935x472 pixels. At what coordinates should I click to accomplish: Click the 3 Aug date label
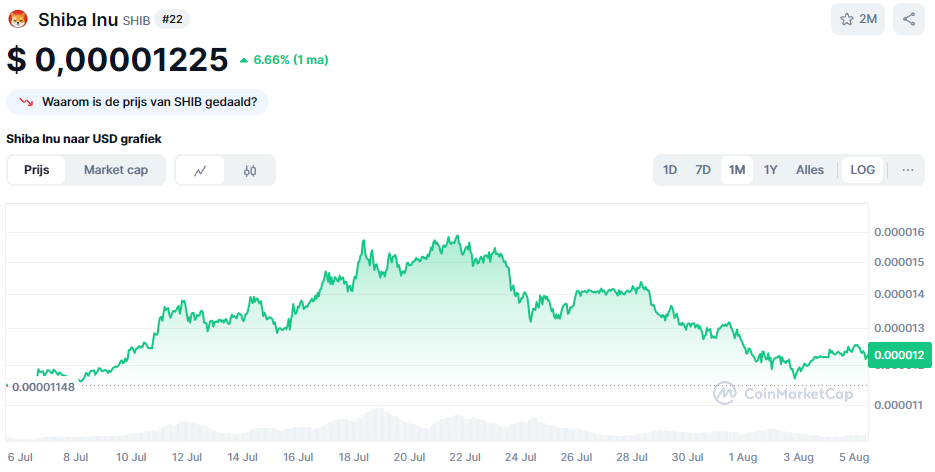[x=798, y=457]
